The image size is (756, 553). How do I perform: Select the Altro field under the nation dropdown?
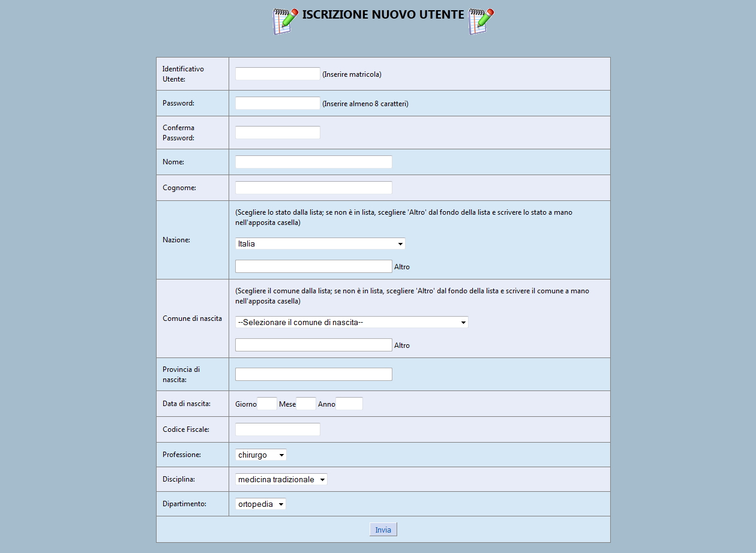[x=313, y=266]
